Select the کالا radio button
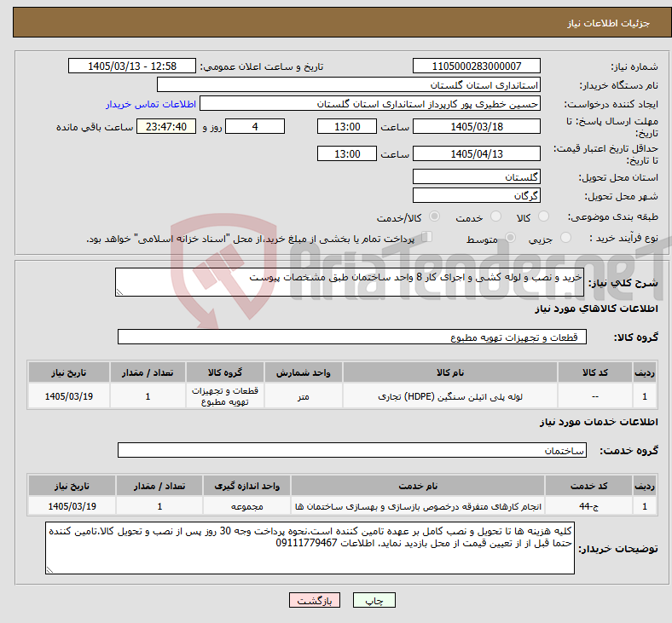This screenshot has width=672, height=623. coord(543,216)
